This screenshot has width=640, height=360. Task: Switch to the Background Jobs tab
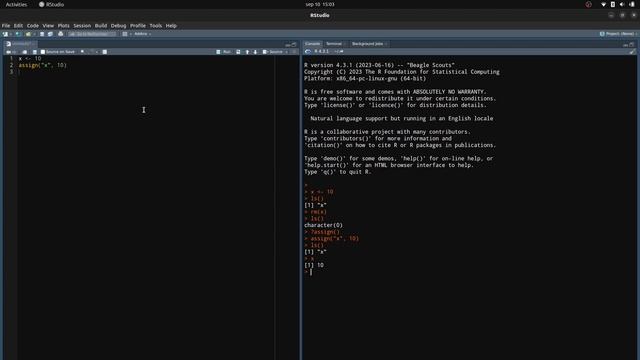tap(368, 44)
